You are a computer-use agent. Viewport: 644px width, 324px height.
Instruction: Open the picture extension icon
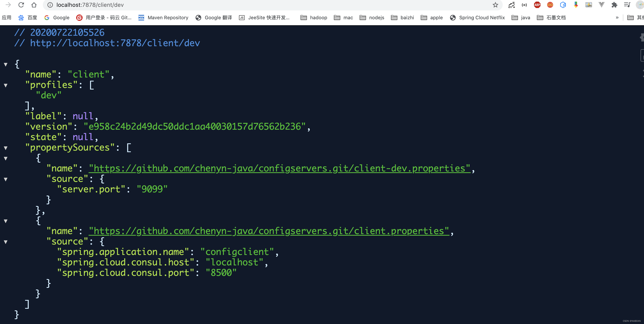(x=589, y=5)
